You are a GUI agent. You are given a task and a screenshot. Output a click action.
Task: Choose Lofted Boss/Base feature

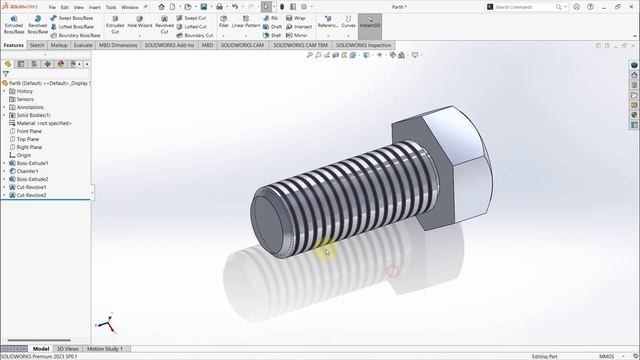(72, 27)
